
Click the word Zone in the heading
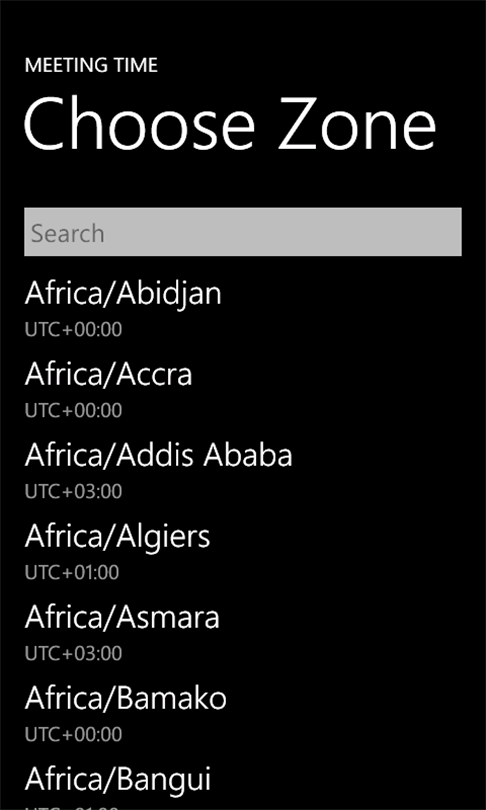tap(357, 123)
